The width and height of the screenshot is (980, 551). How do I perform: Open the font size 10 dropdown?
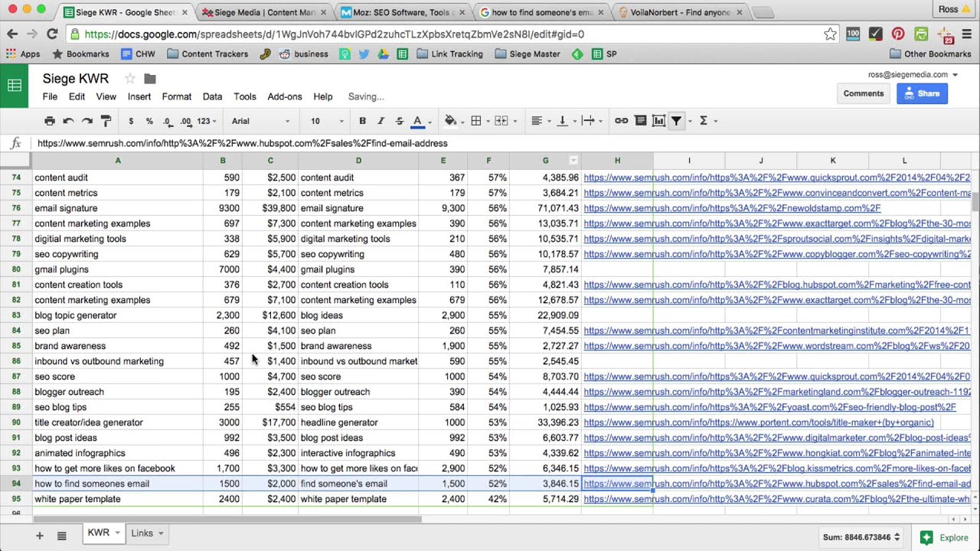(327, 121)
